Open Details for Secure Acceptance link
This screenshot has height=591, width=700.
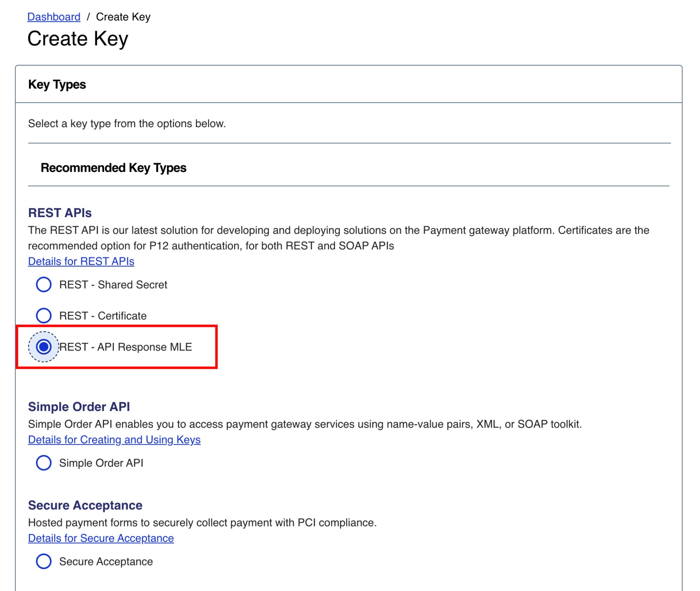pyautogui.click(x=101, y=538)
